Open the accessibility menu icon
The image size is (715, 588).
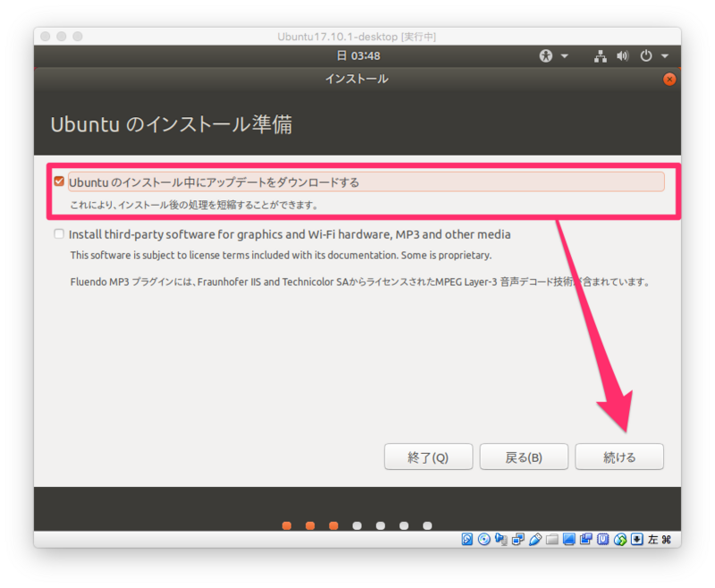click(546, 55)
